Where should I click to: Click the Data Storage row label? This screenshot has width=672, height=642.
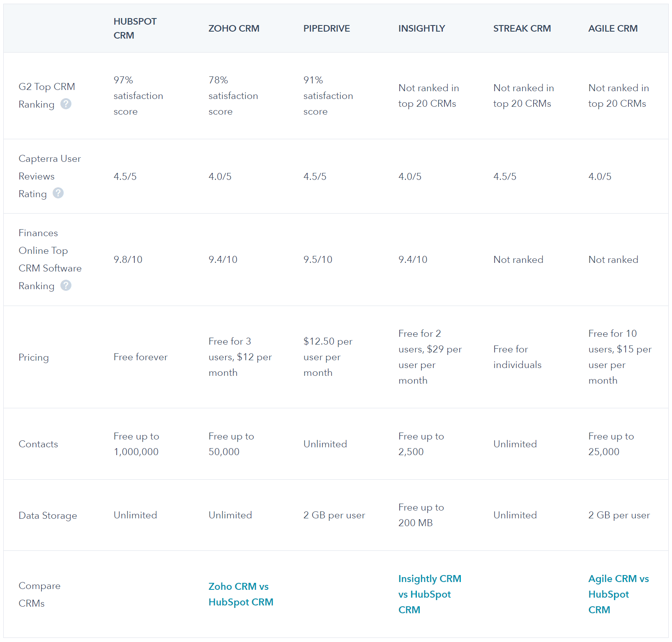pos(48,515)
